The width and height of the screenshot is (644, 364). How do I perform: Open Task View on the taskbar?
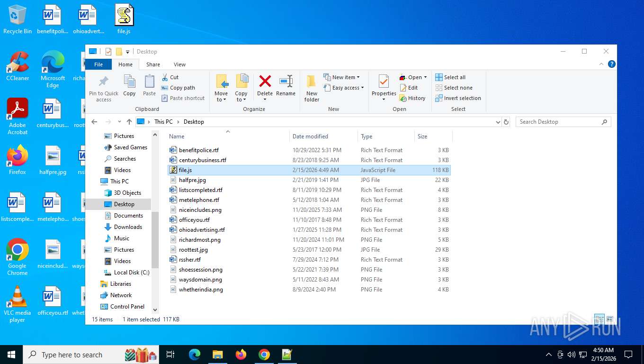(x=170, y=355)
